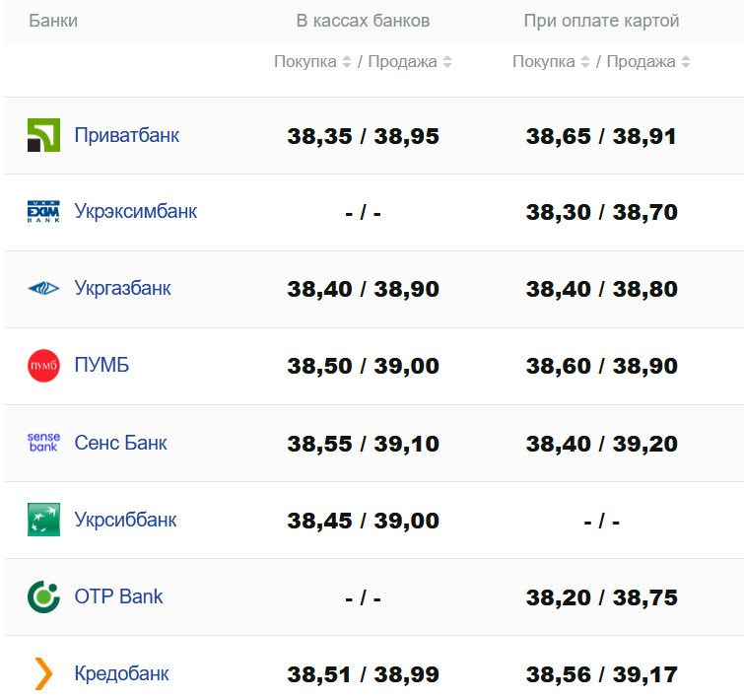Open the Укрэксимбанк link
The image size is (744, 700).
tap(136, 212)
